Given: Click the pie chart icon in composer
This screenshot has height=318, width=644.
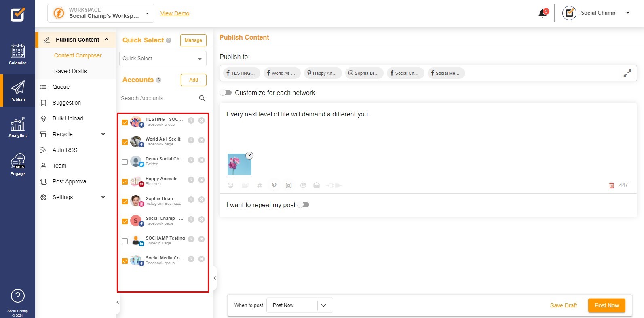Looking at the screenshot, I should (x=303, y=185).
